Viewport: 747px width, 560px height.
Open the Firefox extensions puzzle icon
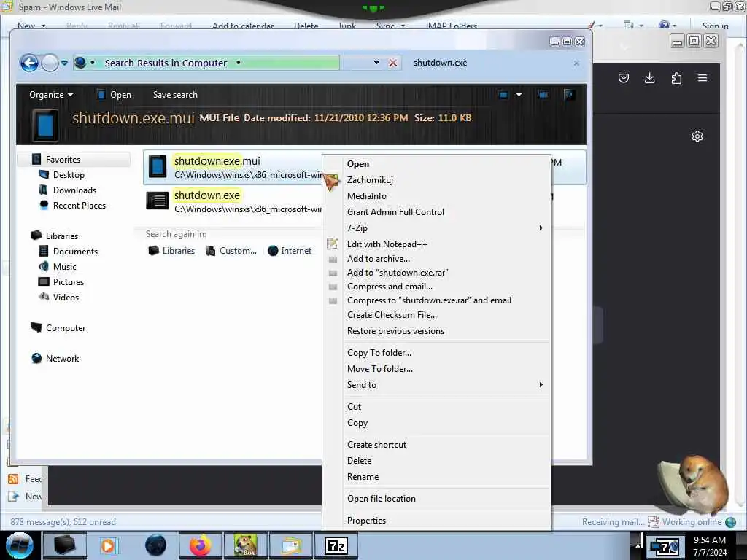tap(676, 78)
